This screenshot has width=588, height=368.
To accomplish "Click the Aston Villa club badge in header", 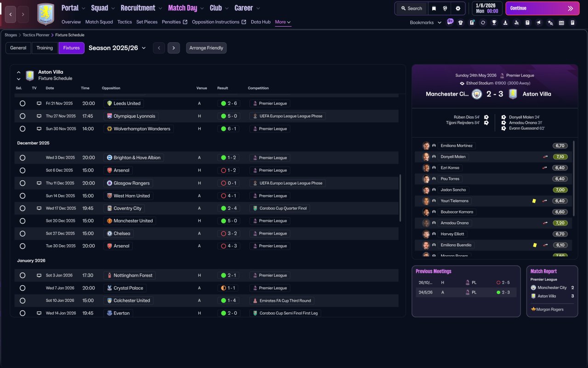I will point(45,14).
